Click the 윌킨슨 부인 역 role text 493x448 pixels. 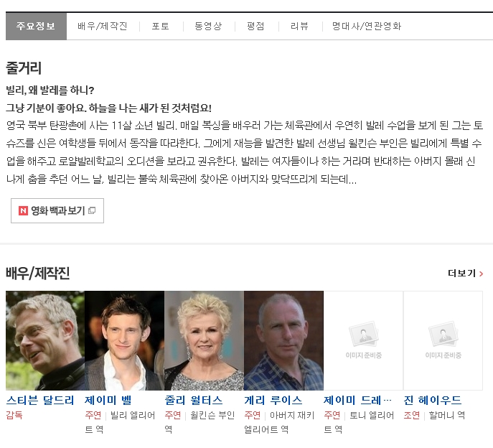[199, 422]
